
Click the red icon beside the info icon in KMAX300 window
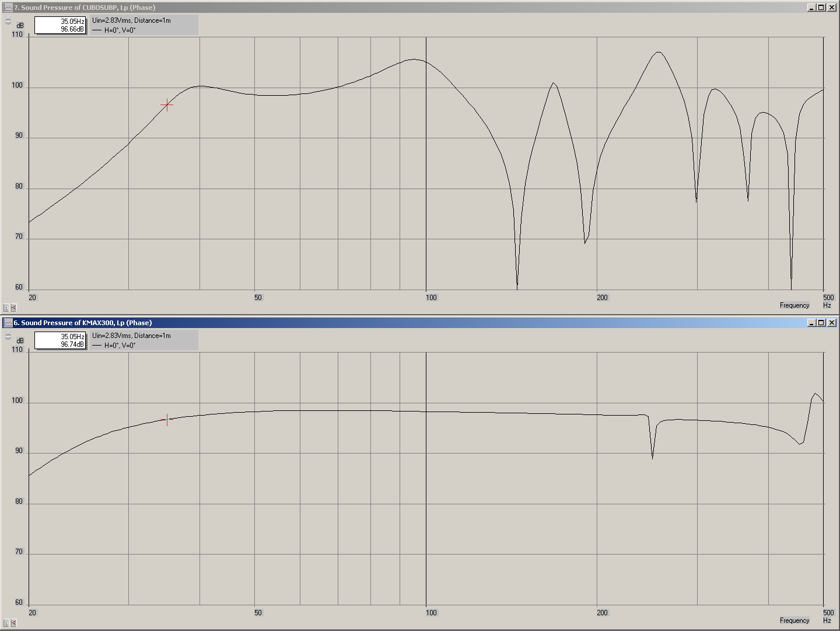tap(13, 623)
